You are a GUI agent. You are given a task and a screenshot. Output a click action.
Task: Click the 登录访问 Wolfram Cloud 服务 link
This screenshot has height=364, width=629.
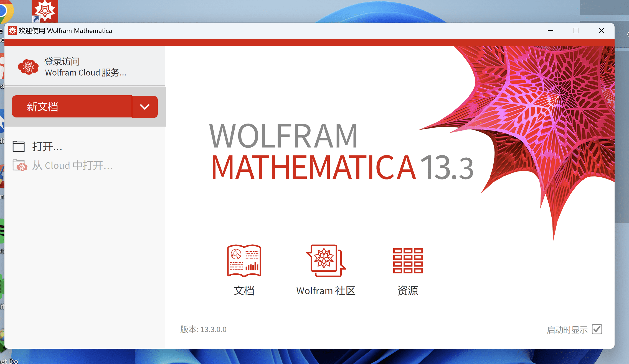coord(85,67)
